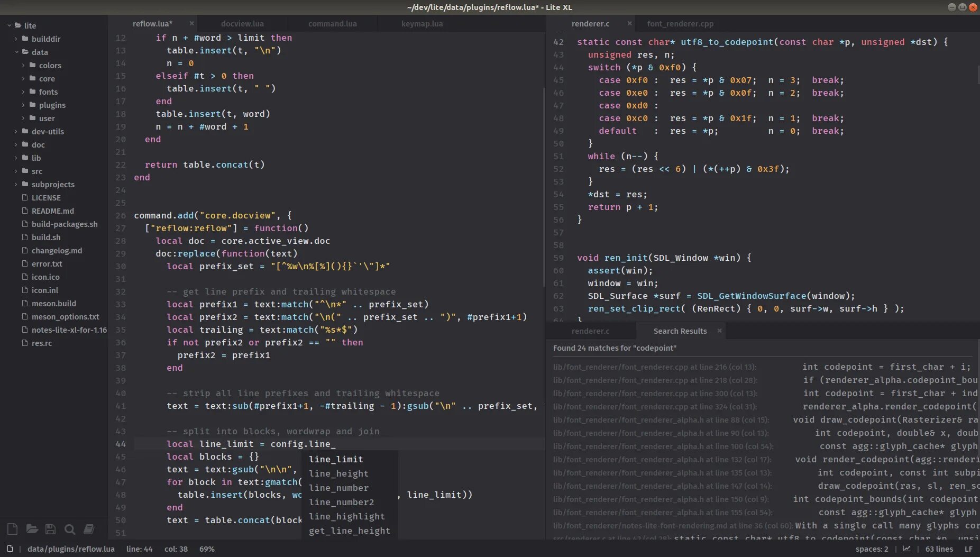The image size is (980, 557).
Task: Click the file icon beside LICENSE
Action: (x=25, y=197)
